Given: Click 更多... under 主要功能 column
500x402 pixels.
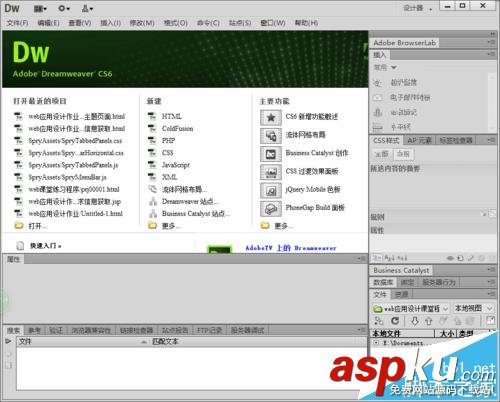Looking at the screenshot, I should coord(283,226).
